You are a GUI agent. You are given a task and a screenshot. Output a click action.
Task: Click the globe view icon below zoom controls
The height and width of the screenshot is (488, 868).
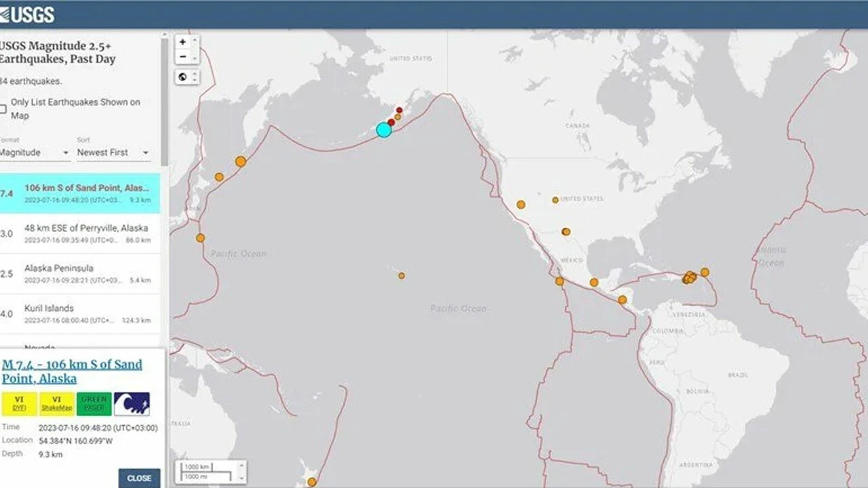click(x=182, y=77)
